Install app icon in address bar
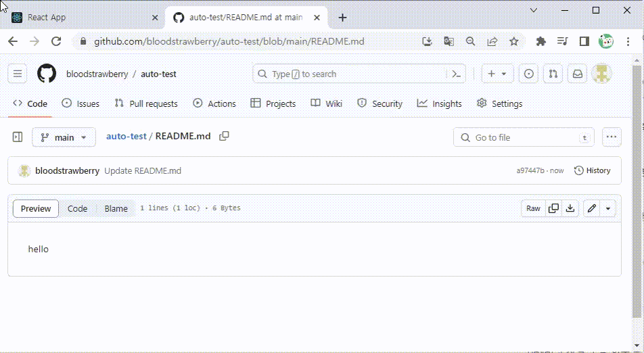This screenshot has width=644, height=353. pyautogui.click(x=427, y=41)
